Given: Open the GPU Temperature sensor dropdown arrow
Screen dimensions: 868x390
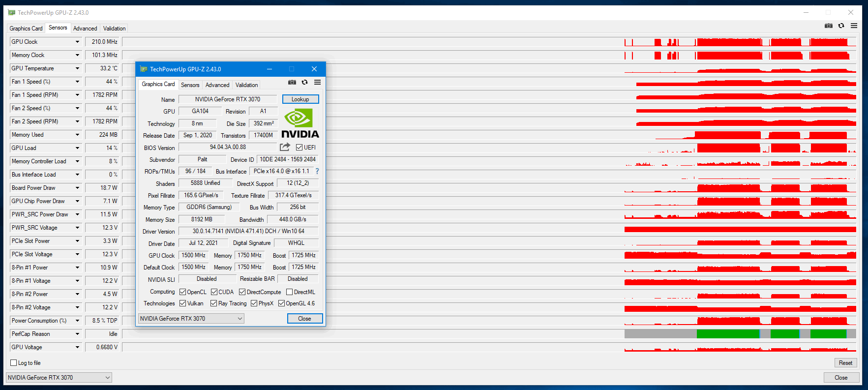Looking at the screenshot, I should [77, 68].
